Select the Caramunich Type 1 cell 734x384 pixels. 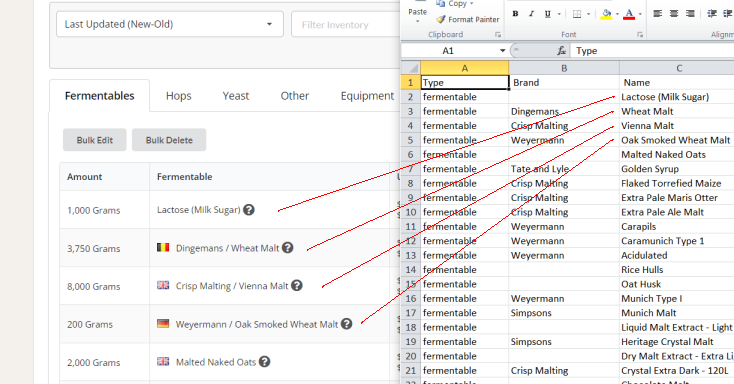tap(677, 241)
